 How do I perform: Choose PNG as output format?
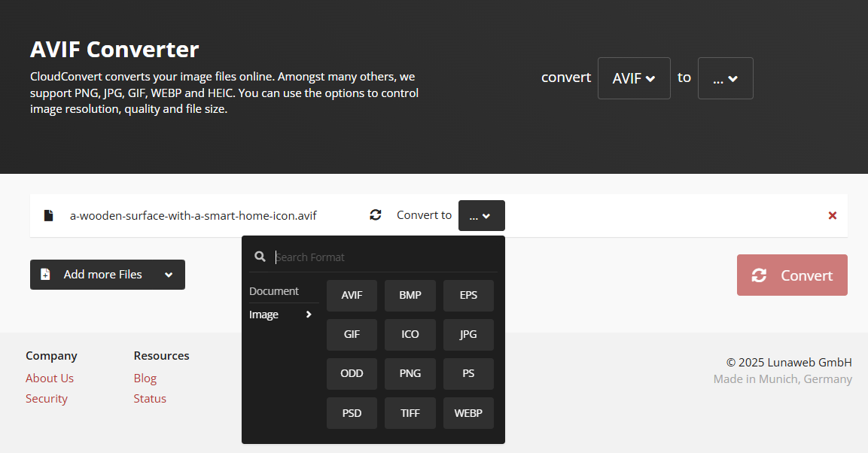[410, 374]
